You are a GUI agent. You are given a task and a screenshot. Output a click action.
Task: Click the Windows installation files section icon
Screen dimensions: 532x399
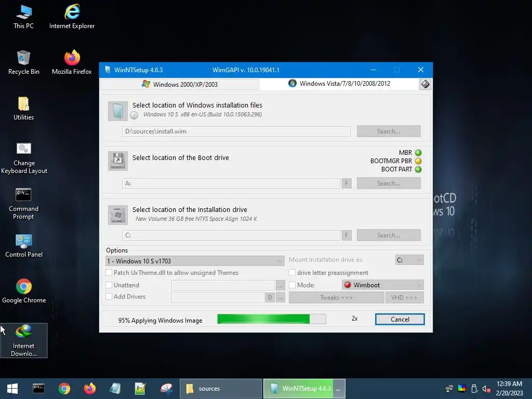pos(118,111)
